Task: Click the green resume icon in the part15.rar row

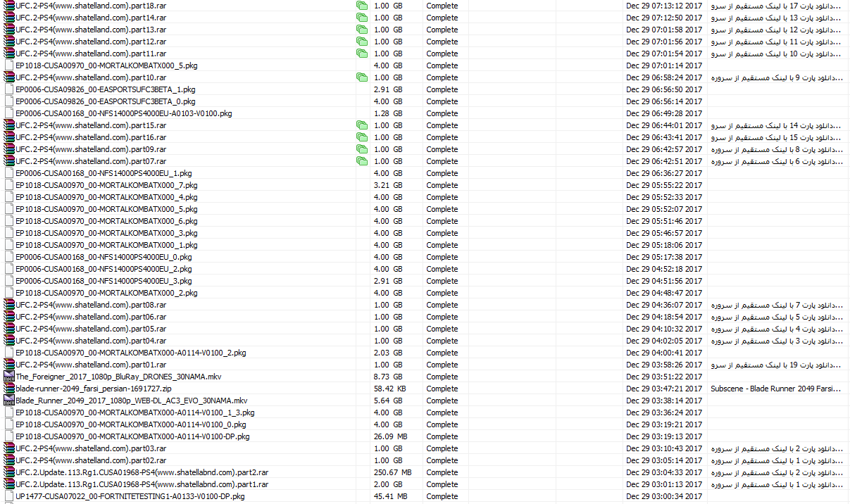Action: click(362, 125)
